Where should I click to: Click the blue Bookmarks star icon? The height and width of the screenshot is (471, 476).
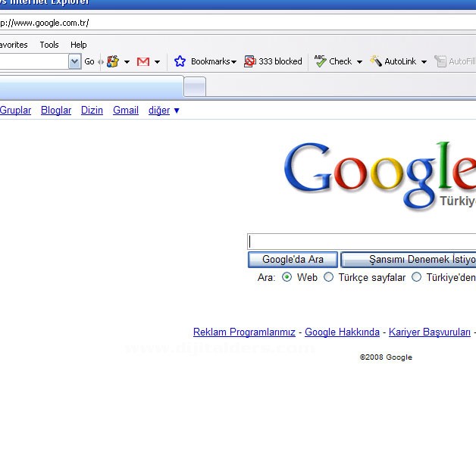click(180, 61)
